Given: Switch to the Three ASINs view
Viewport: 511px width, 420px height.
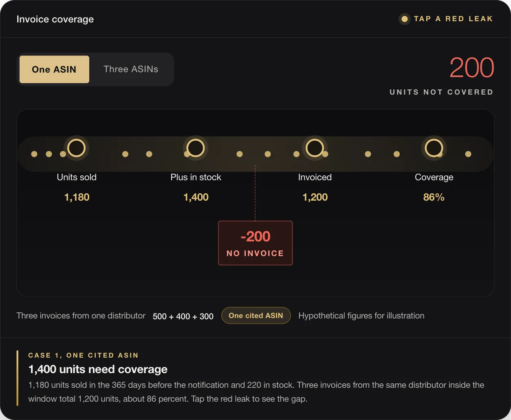Looking at the screenshot, I should tap(131, 69).
